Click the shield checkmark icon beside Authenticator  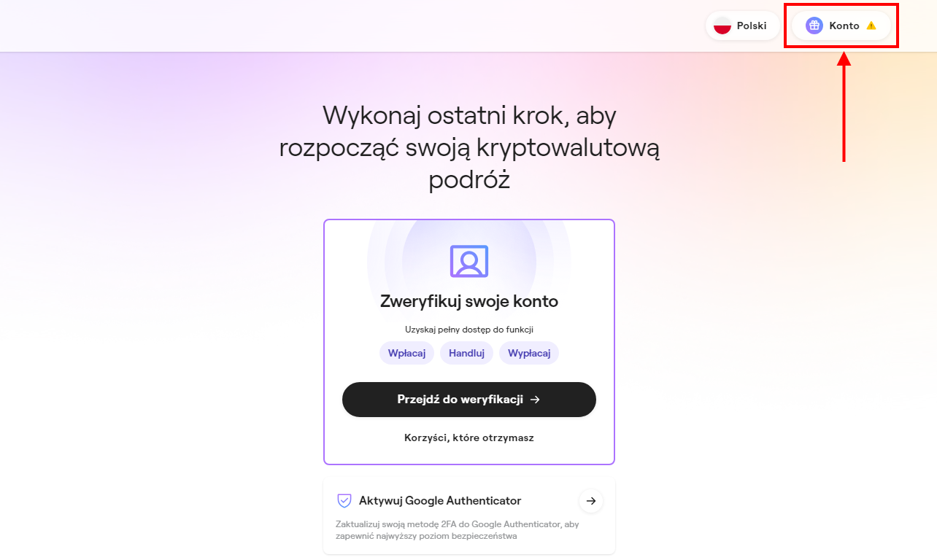pos(344,501)
